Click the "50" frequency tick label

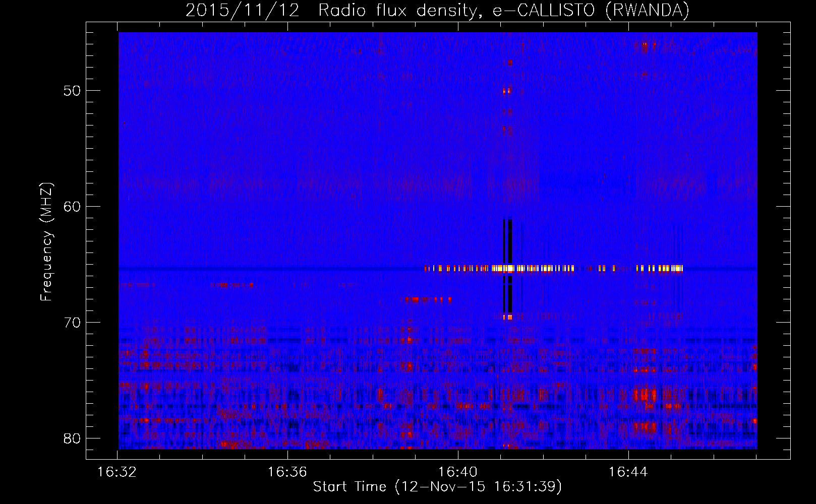pyautogui.click(x=72, y=91)
